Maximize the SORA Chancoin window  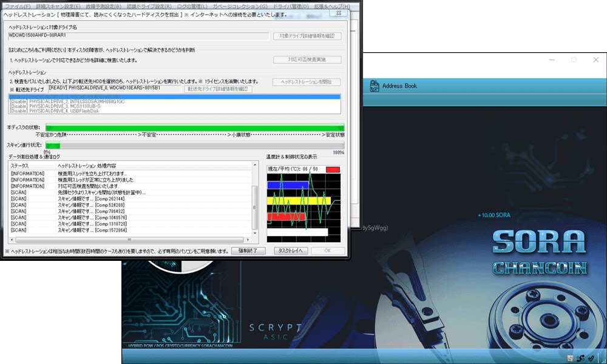point(574,59)
